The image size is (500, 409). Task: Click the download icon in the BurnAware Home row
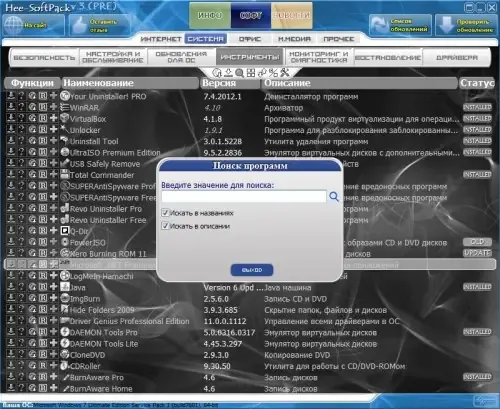tap(11, 388)
